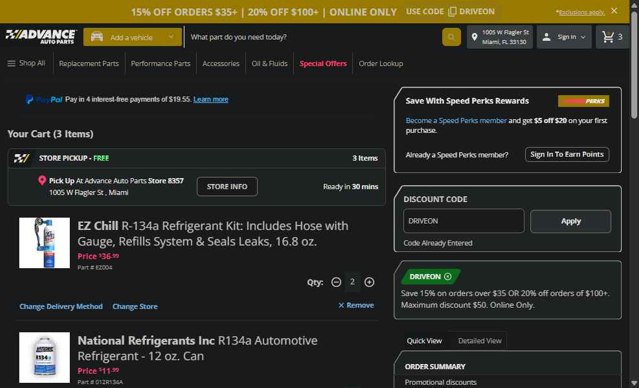Image resolution: width=639 pixels, height=388 pixels.
Task: Click the car icon in Add a vehicle
Action: click(97, 37)
